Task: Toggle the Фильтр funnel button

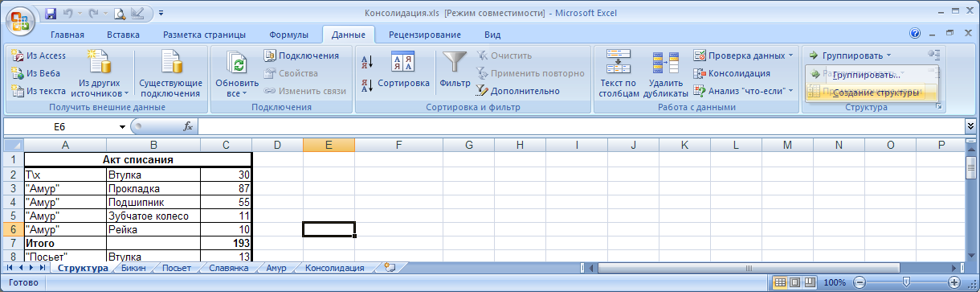Action: pyautogui.click(x=455, y=71)
